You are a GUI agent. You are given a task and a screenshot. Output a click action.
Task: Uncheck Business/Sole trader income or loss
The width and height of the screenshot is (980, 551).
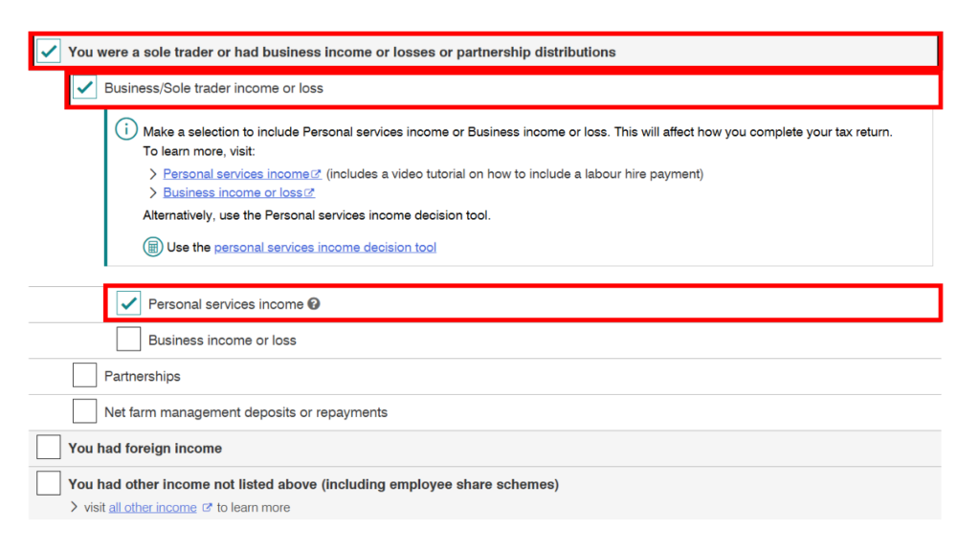[84, 87]
